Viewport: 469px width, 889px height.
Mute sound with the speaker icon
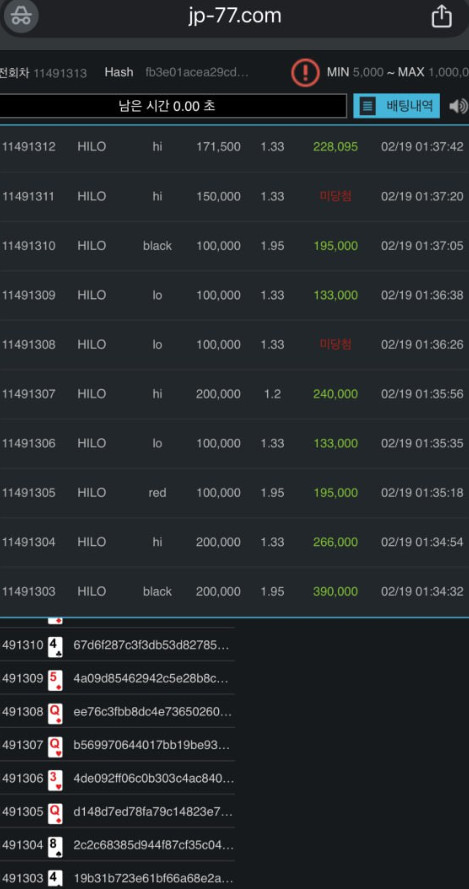[458, 106]
